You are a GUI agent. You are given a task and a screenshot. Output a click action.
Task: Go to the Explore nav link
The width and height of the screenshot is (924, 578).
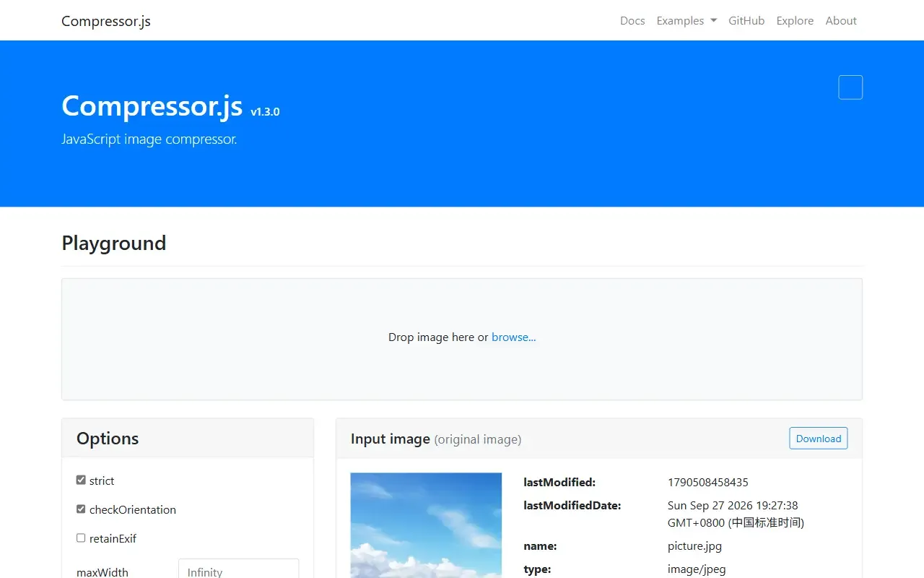click(x=795, y=21)
